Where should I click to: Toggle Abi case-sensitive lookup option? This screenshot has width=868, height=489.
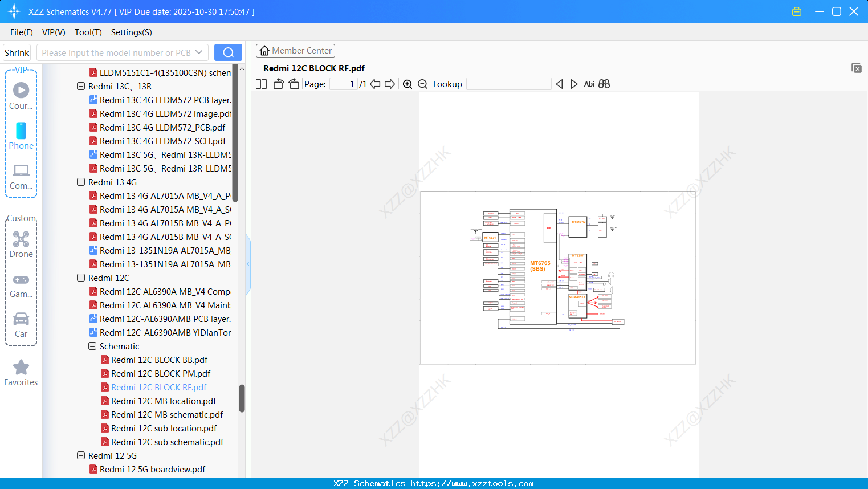pos(589,84)
